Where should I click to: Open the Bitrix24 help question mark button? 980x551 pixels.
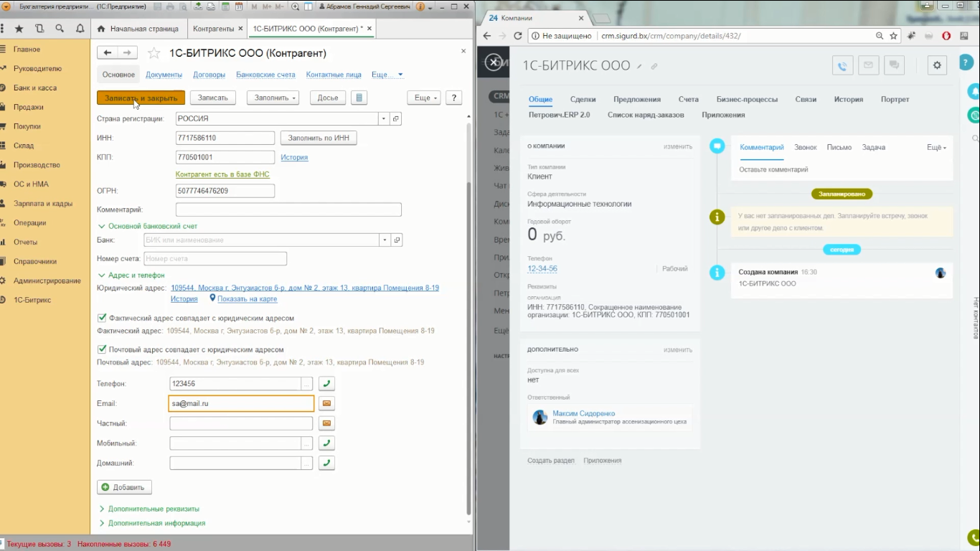click(966, 64)
